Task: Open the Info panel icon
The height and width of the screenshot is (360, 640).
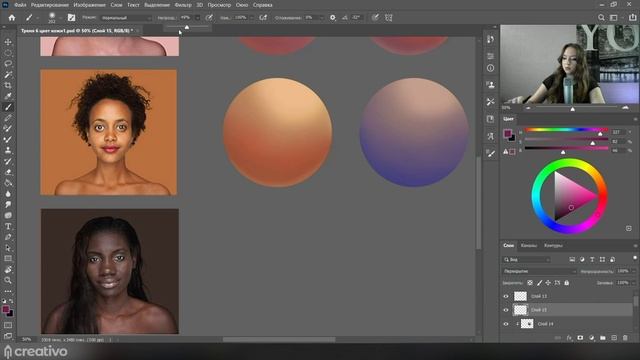Action: click(491, 68)
